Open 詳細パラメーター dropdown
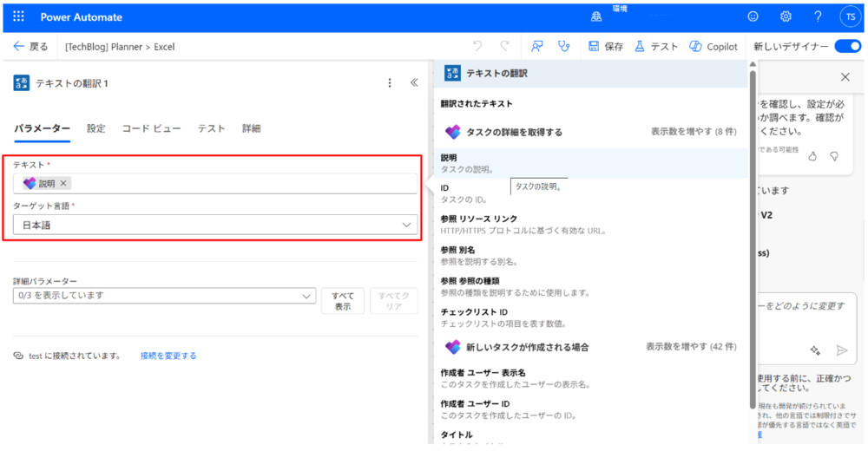This screenshot has width=868, height=451. point(164,296)
